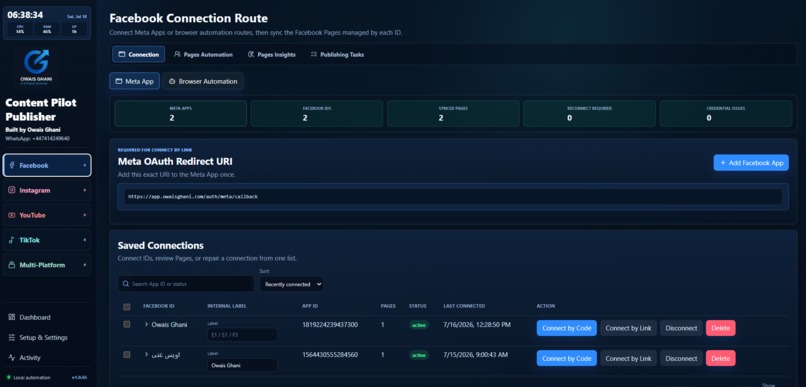Click Delete for app 1819224239437300
Screen dimensions: 806x387
(x=721, y=328)
